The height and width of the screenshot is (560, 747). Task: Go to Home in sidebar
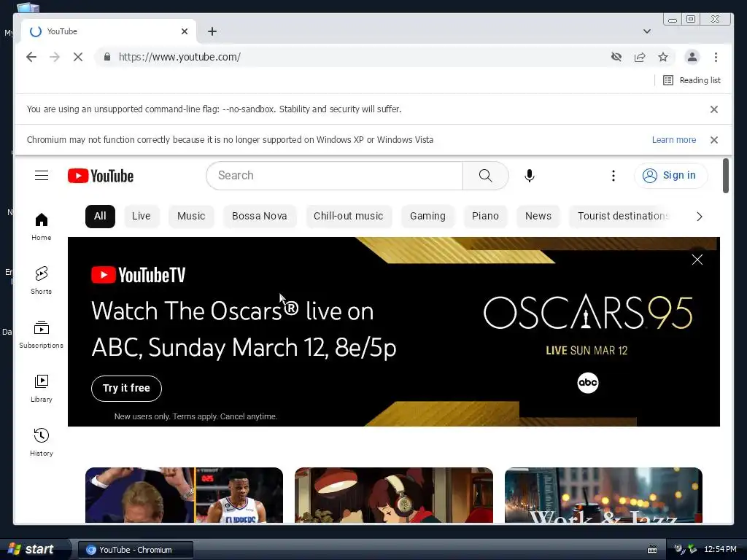coord(42,227)
